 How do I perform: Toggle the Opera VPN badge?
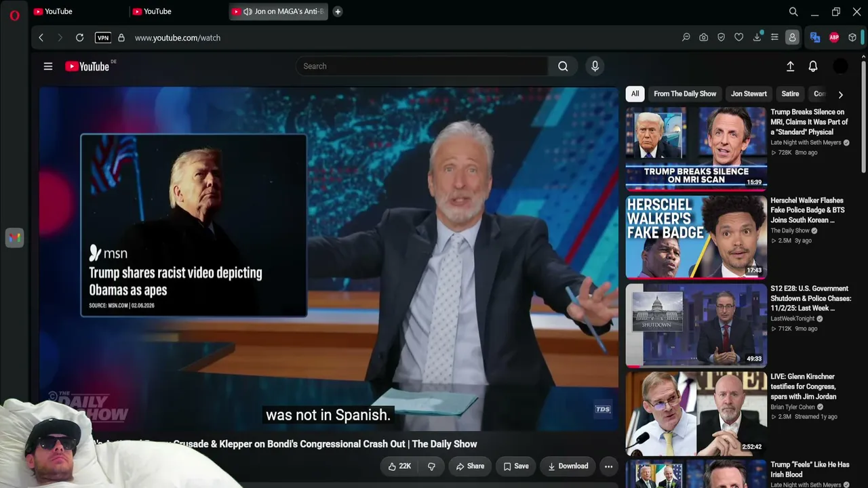tap(103, 38)
